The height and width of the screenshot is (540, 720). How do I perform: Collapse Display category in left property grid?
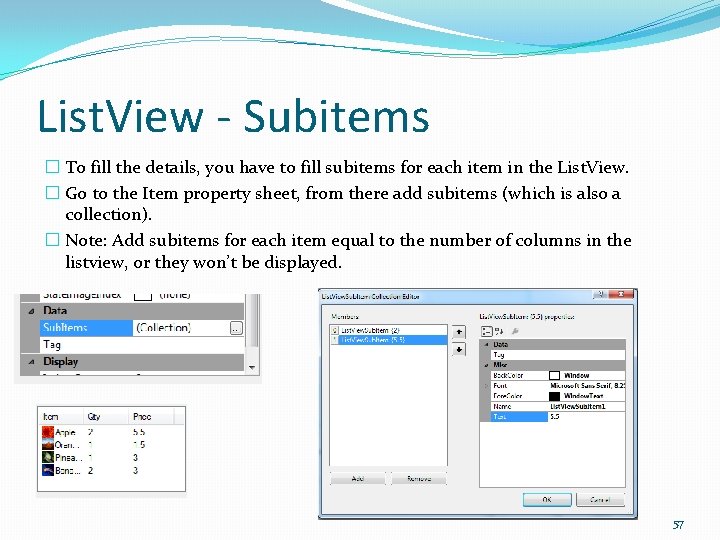31,362
